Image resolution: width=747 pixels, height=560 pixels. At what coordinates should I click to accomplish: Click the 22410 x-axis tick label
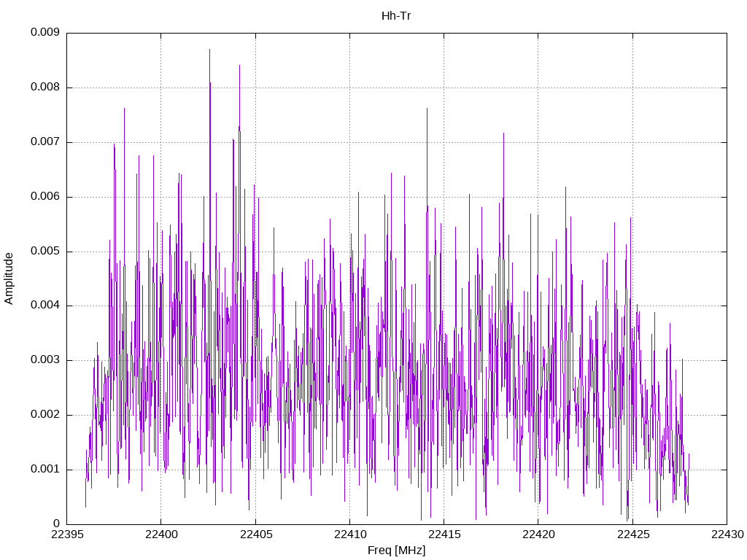(x=350, y=534)
